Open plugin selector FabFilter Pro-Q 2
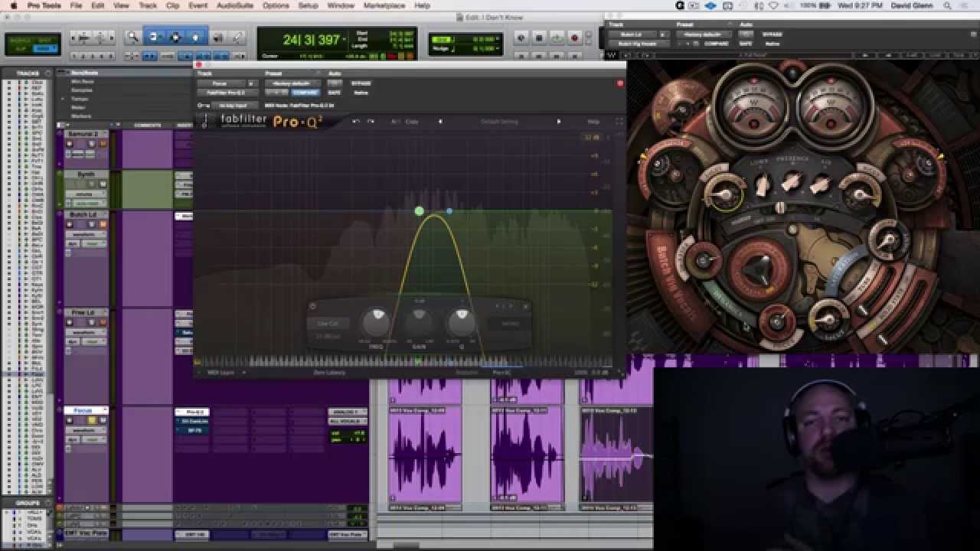Viewport: 980px width, 551px height. point(227,93)
